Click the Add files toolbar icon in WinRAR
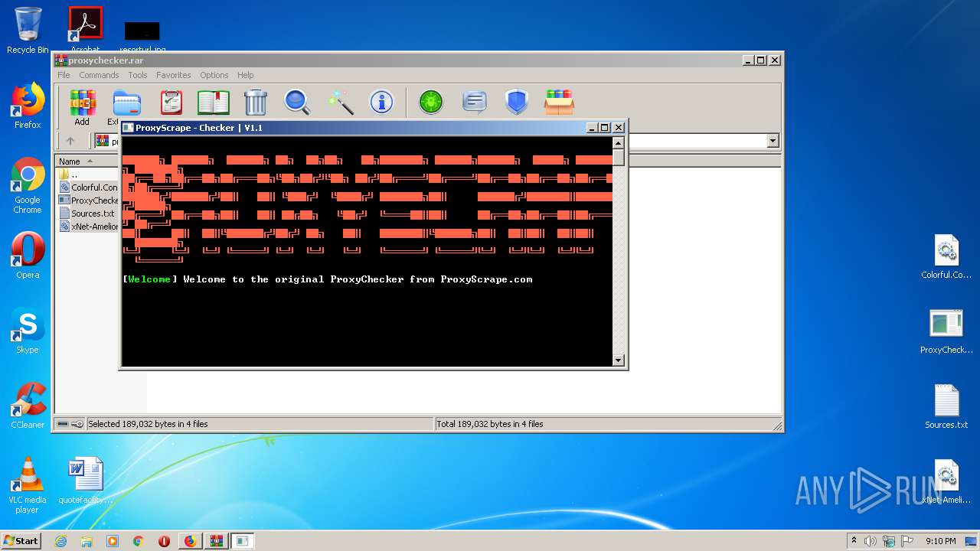The height and width of the screenshot is (551, 980). coord(82,103)
